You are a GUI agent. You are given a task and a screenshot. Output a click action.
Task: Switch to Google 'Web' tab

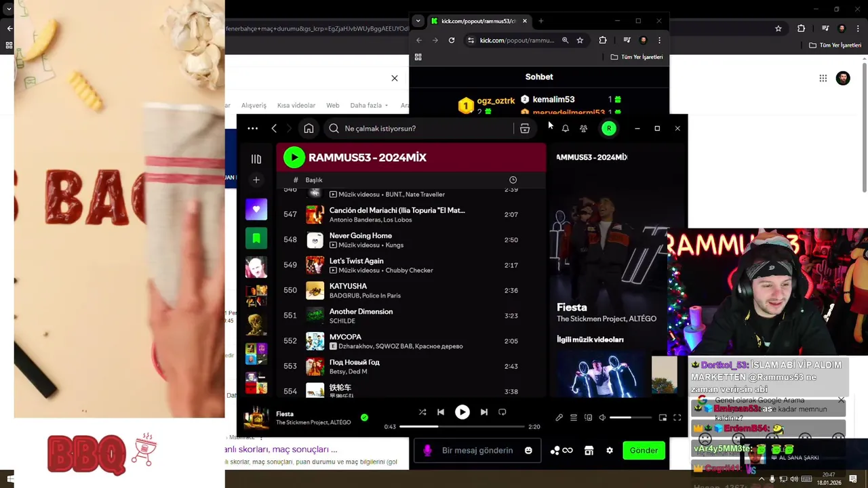click(x=332, y=105)
